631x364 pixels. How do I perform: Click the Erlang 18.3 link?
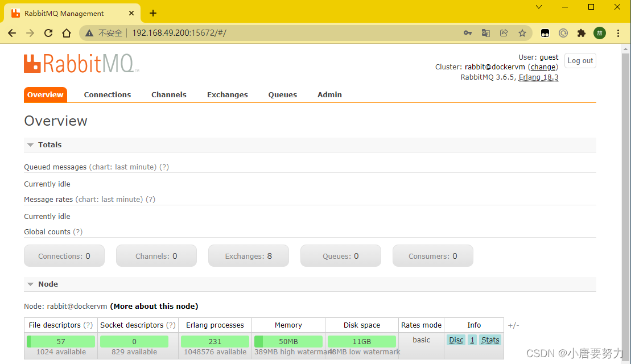point(538,77)
